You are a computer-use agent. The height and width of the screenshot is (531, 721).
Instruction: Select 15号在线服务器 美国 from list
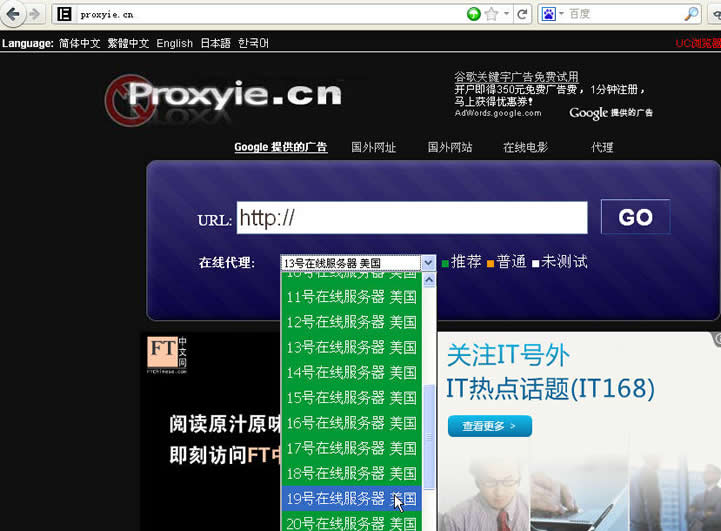(x=351, y=398)
